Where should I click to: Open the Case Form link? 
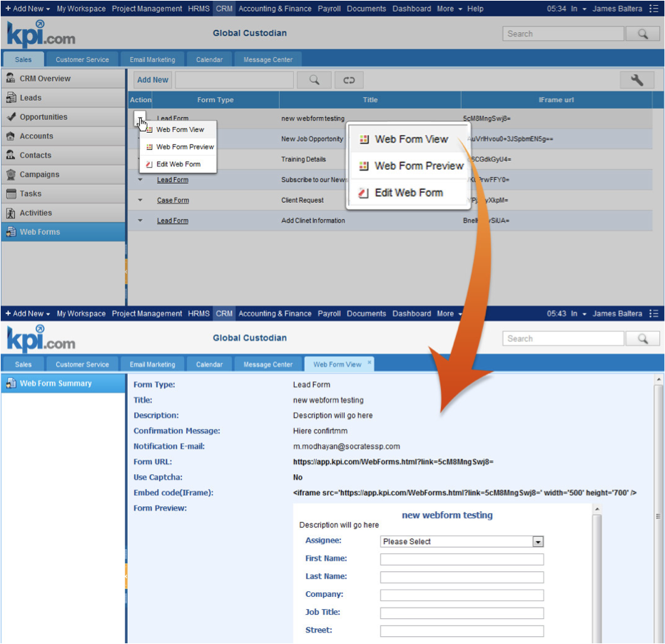173,200
